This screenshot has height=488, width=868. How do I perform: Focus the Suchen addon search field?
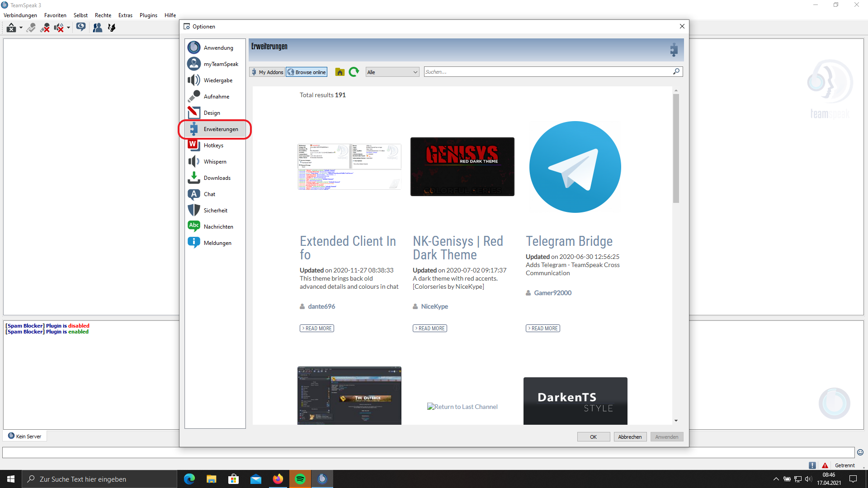tap(548, 71)
